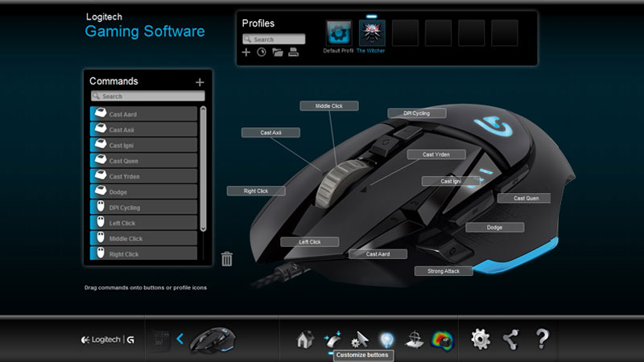
Task: Click Left Click label on mouse
Action: (310, 242)
